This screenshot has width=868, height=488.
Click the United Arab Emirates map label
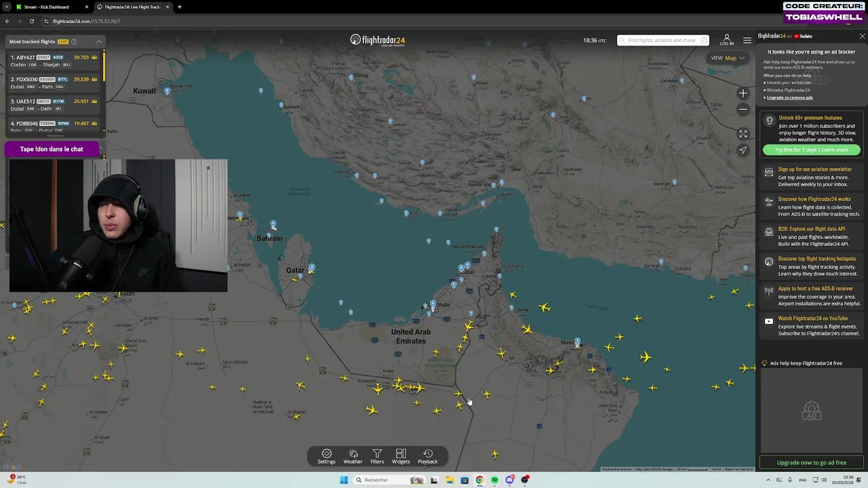pos(411,336)
